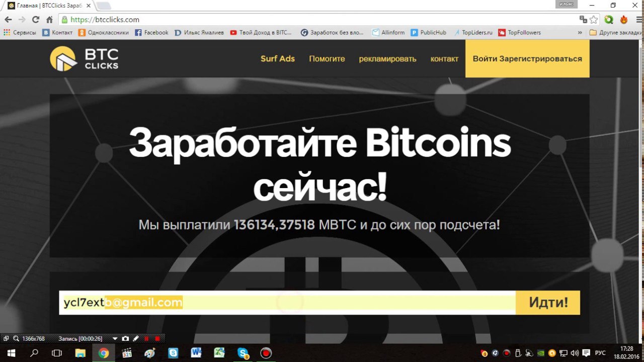Open the translate page icon in address bar
The width and height of the screenshot is (644, 362).
click(583, 20)
